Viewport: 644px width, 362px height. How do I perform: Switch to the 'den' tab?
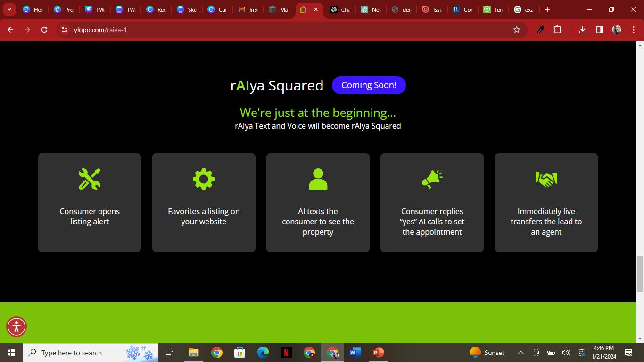(x=401, y=9)
